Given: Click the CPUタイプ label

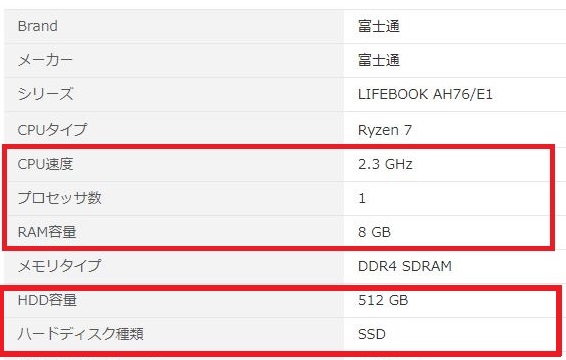Looking at the screenshot, I should click(52, 129).
